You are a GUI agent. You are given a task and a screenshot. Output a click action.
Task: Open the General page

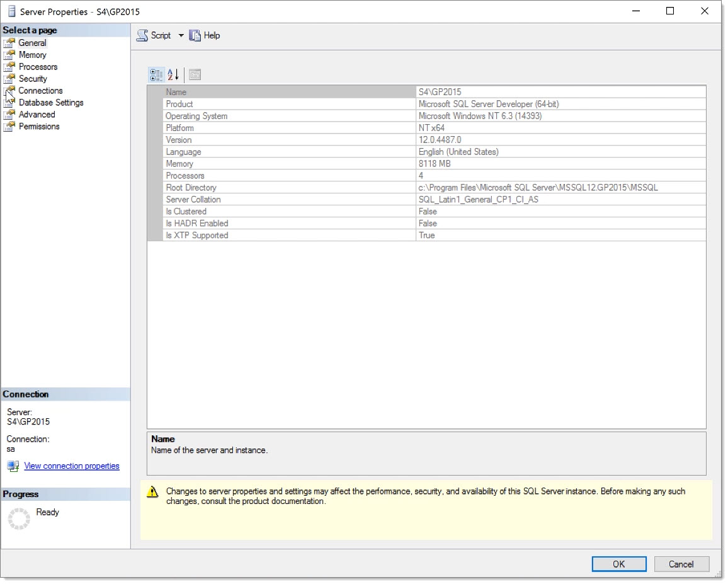coord(33,43)
